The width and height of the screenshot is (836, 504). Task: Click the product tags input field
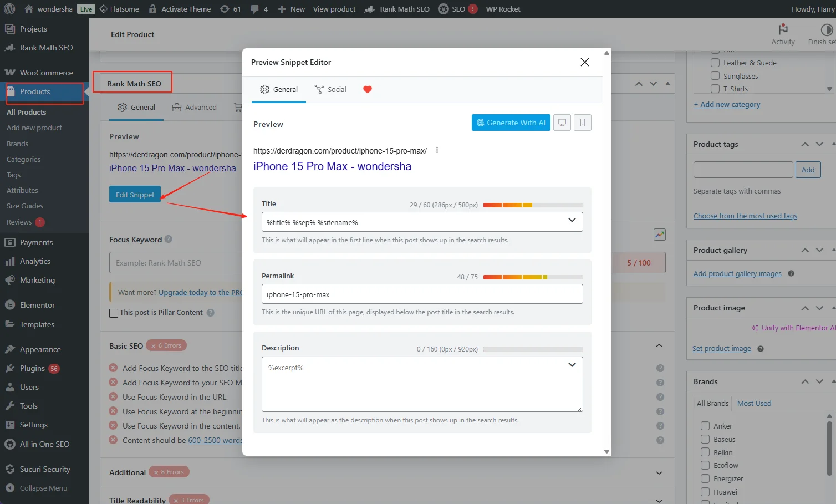click(x=743, y=170)
